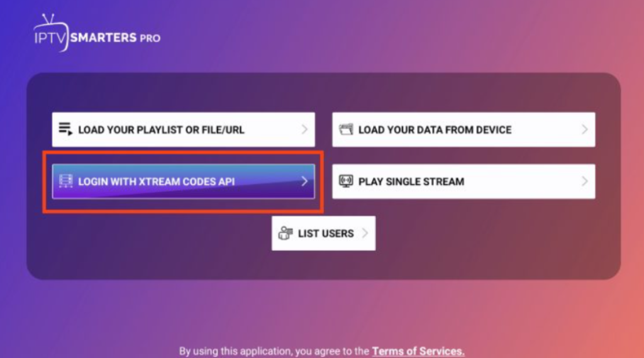Select Login With Xtream Codes API
644x358 pixels.
coord(156,182)
